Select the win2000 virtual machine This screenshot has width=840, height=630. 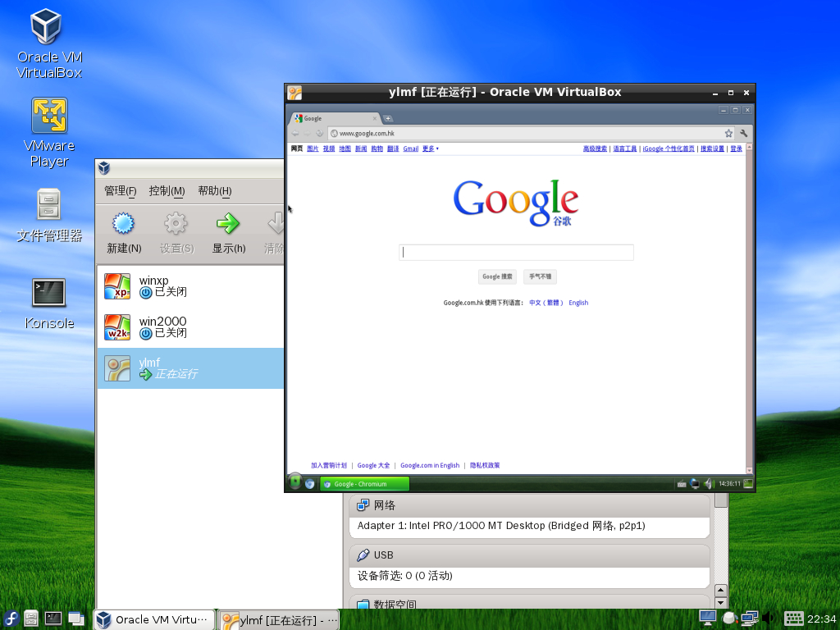coord(190,326)
